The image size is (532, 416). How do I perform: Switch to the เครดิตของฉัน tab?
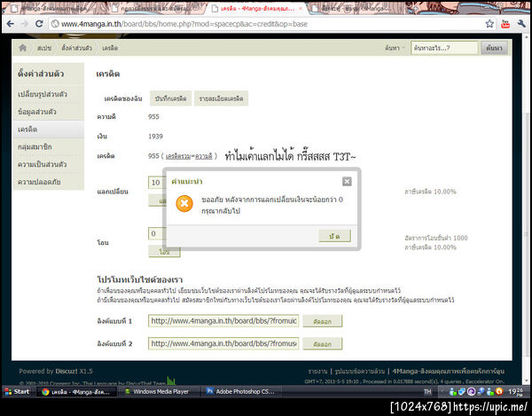point(123,98)
